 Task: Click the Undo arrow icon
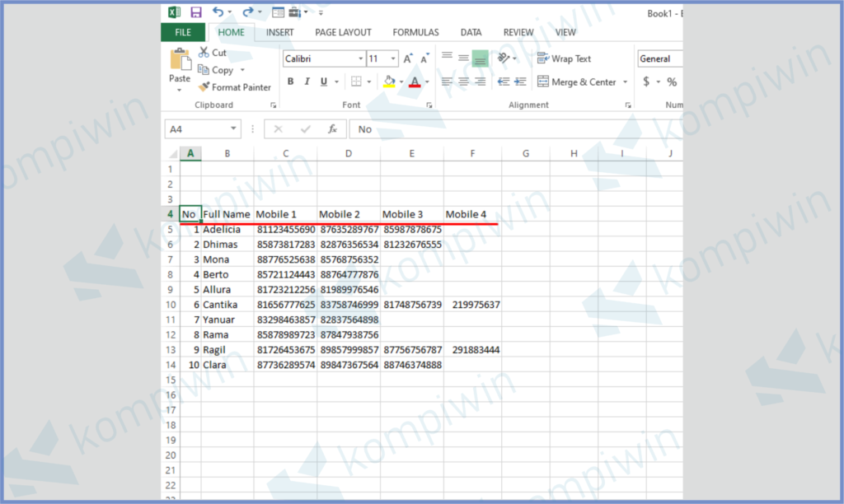click(218, 12)
